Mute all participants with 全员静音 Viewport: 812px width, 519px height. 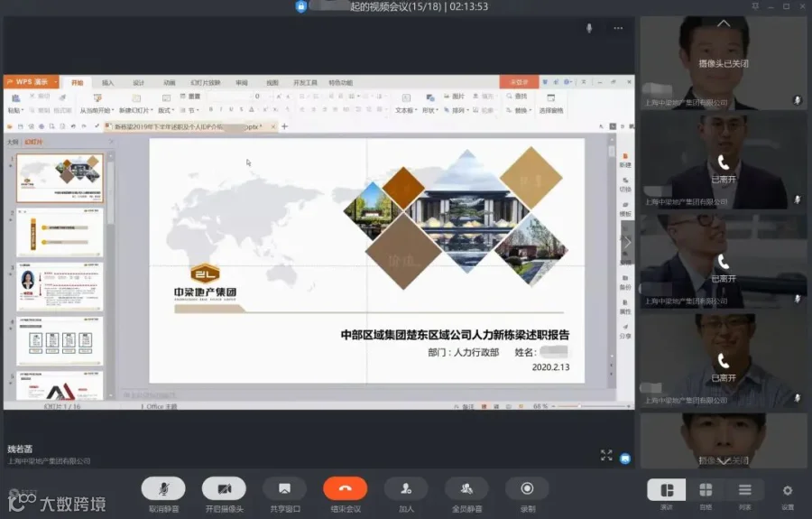click(x=466, y=489)
